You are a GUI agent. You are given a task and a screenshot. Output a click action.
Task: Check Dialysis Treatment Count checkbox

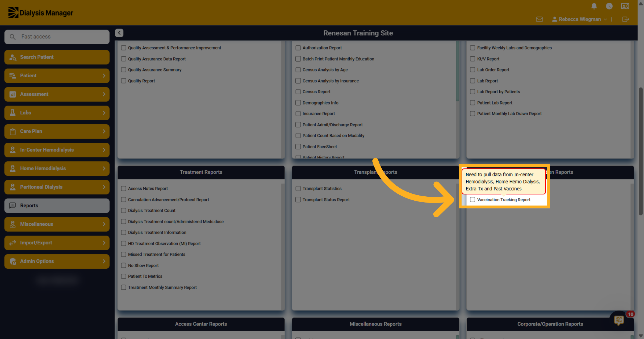tap(123, 211)
